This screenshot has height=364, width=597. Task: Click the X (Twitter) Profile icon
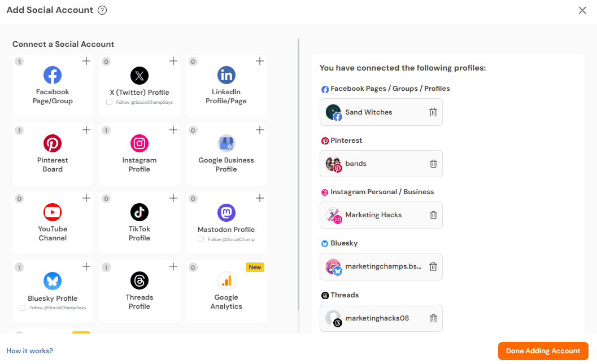(139, 74)
